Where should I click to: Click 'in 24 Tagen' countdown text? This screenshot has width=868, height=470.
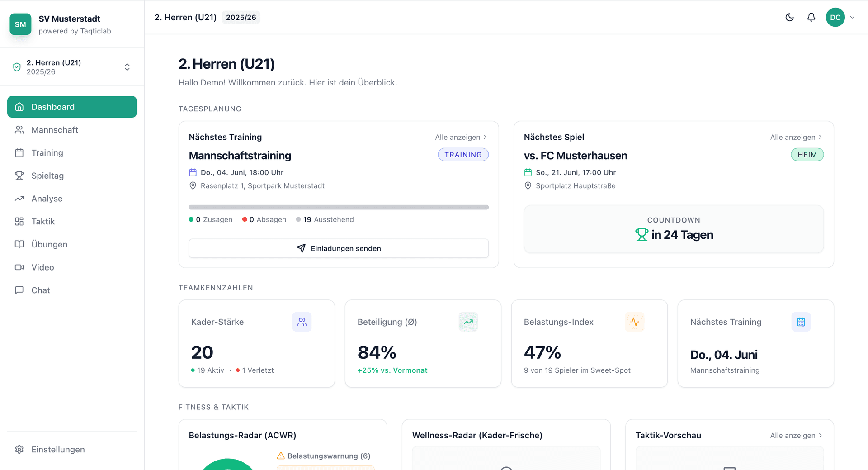pyautogui.click(x=682, y=235)
